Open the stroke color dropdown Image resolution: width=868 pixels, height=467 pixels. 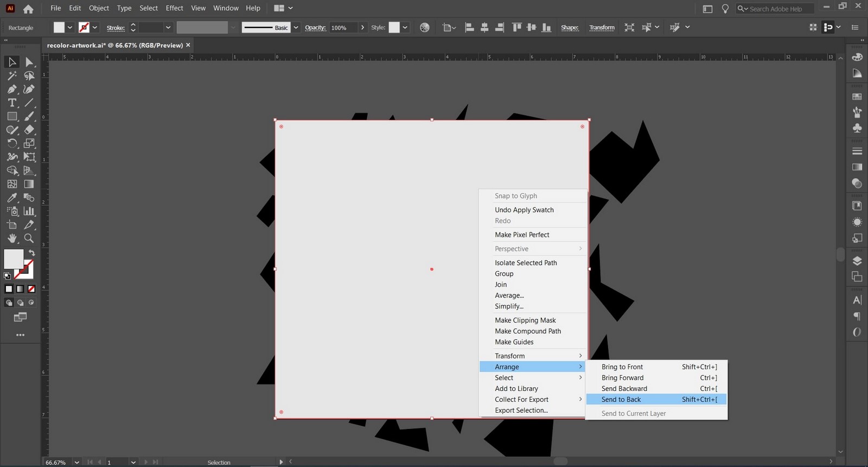(x=95, y=27)
